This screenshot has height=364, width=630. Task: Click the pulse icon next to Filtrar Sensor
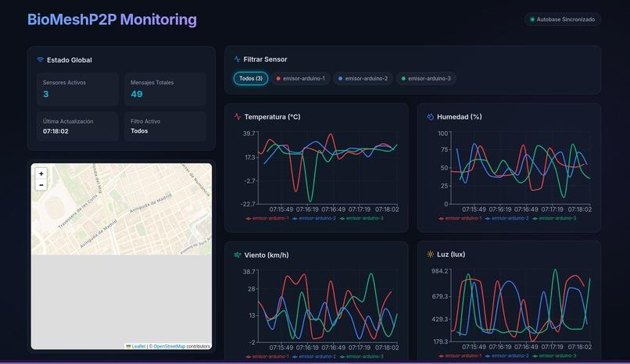(x=237, y=59)
